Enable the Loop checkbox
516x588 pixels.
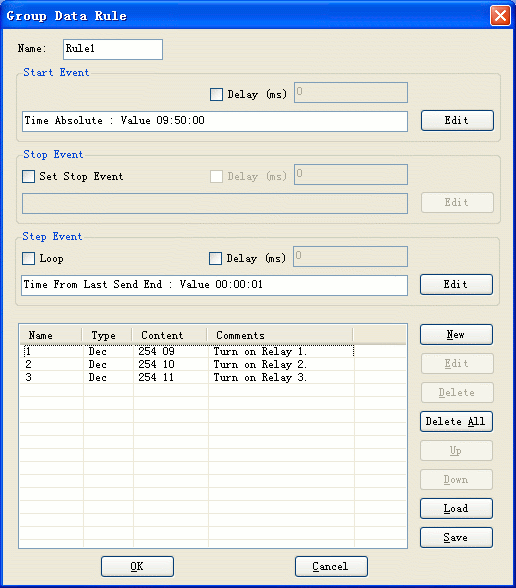(x=28, y=258)
